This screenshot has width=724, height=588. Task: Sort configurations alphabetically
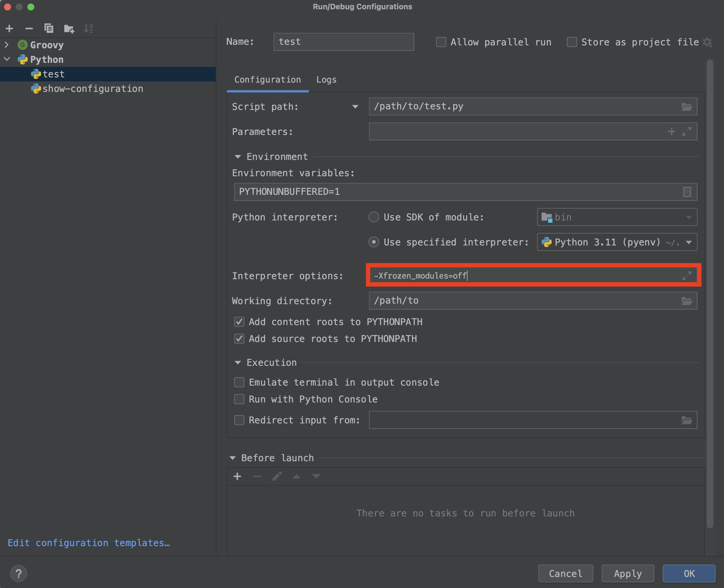pyautogui.click(x=89, y=28)
